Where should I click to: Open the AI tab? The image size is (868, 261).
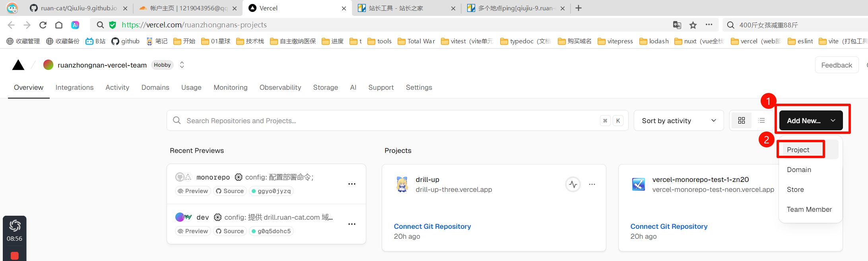pos(353,87)
